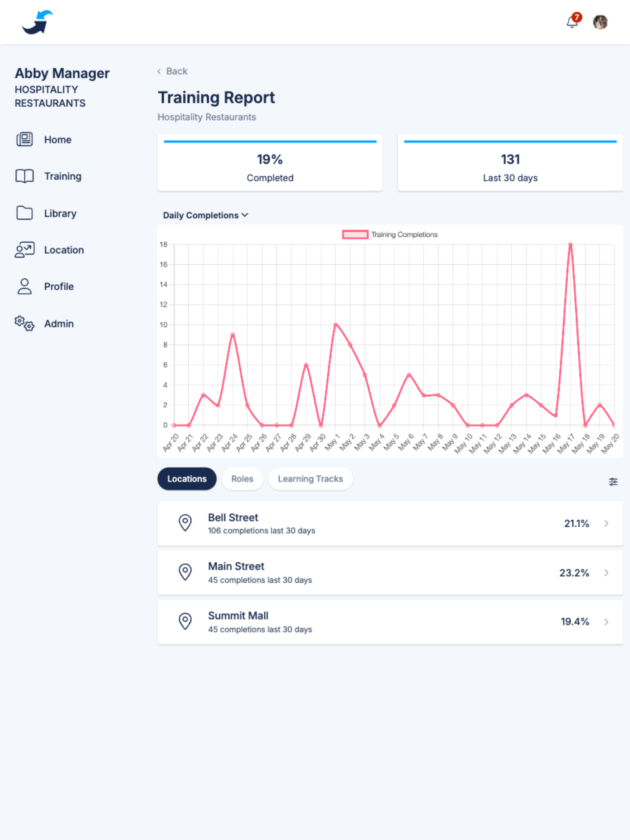Open Profile person icon
Image resolution: width=630 pixels, height=840 pixels.
(x=25, y=286)
